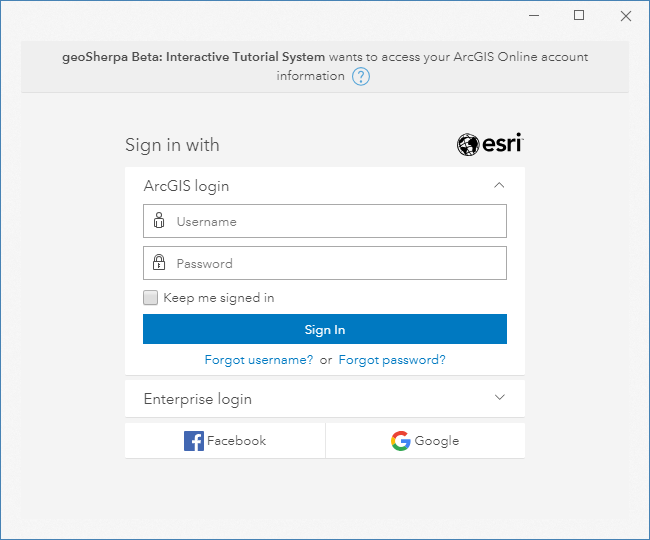
Task: Open the Forgot password? link
Action: point(392,360)
